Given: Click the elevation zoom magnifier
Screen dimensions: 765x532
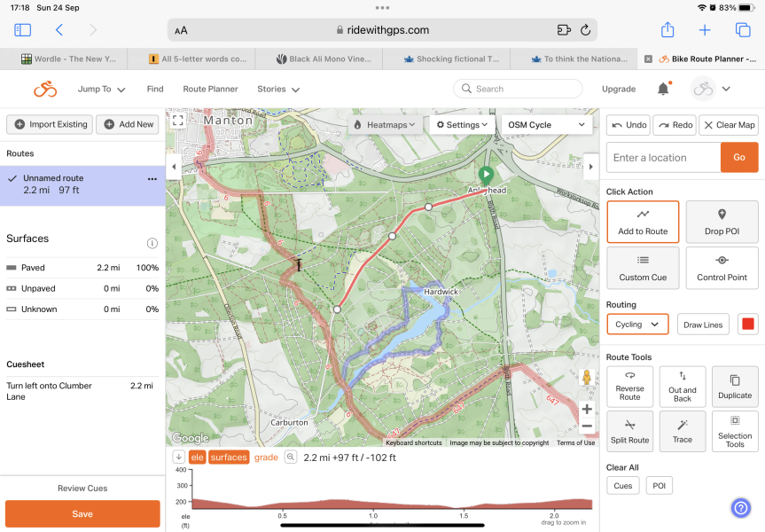Looking at the screenshot, I should point(291,458).
